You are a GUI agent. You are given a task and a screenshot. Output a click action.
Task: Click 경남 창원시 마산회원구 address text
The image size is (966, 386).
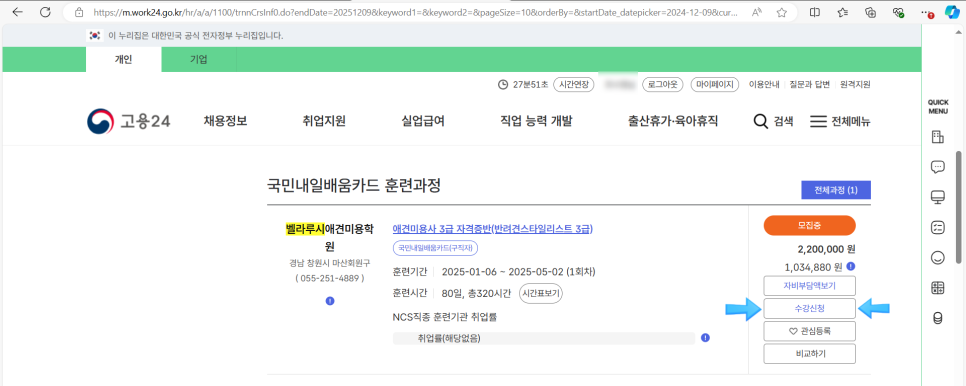point(330,263)
